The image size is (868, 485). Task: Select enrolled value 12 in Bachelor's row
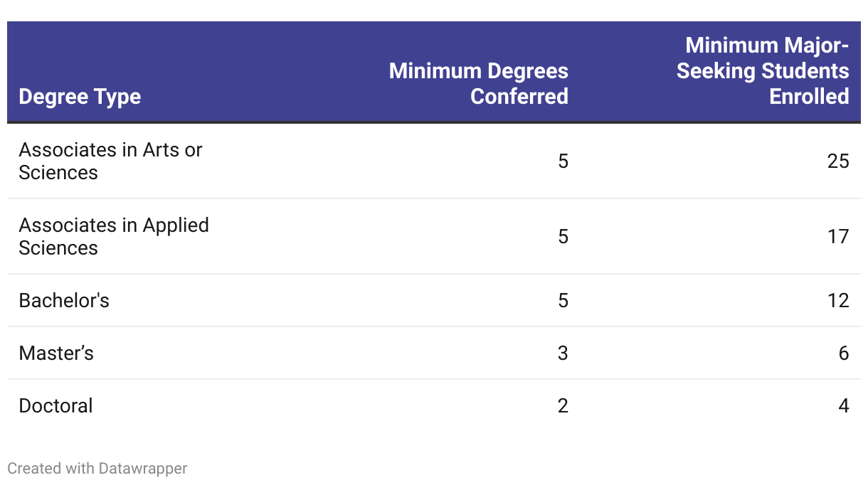838,301
